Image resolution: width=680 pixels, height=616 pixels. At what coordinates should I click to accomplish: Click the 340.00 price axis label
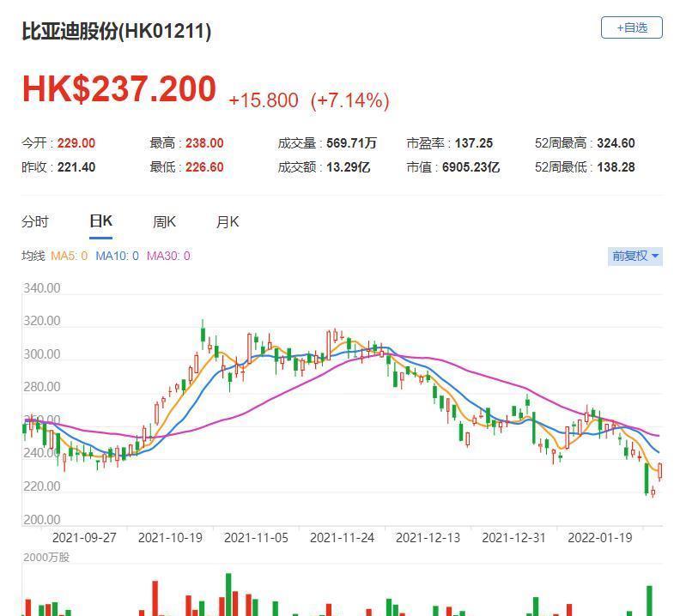(41, 288)
